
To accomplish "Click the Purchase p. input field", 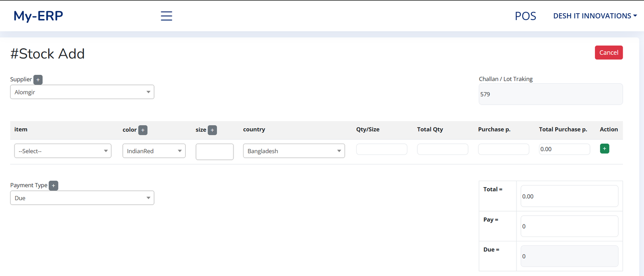I will coord(503,149).
